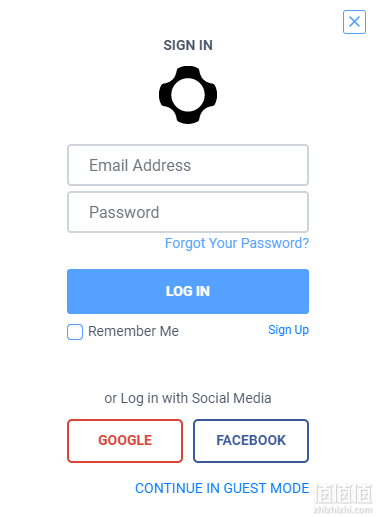
Task: Click the 'or Log in with Social Media' text
Action: (188, 398)
